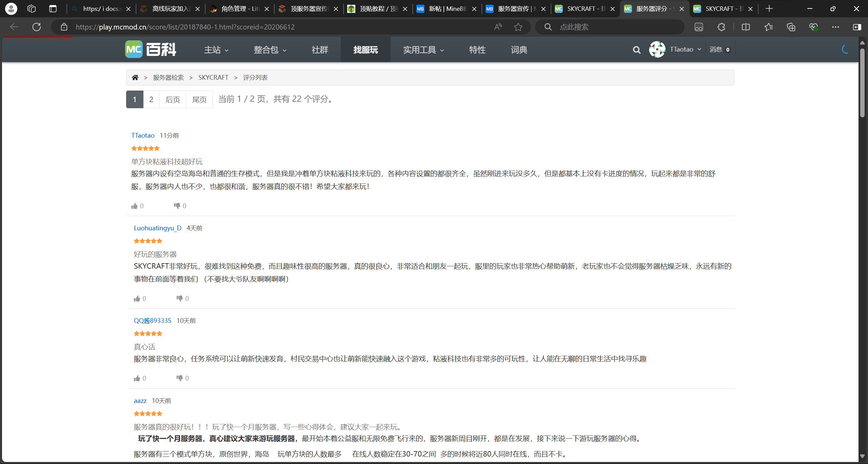This screenshot has width=868, height=464.
Task: Expand the 主站 dropdown menu
Action: point(216,50)
